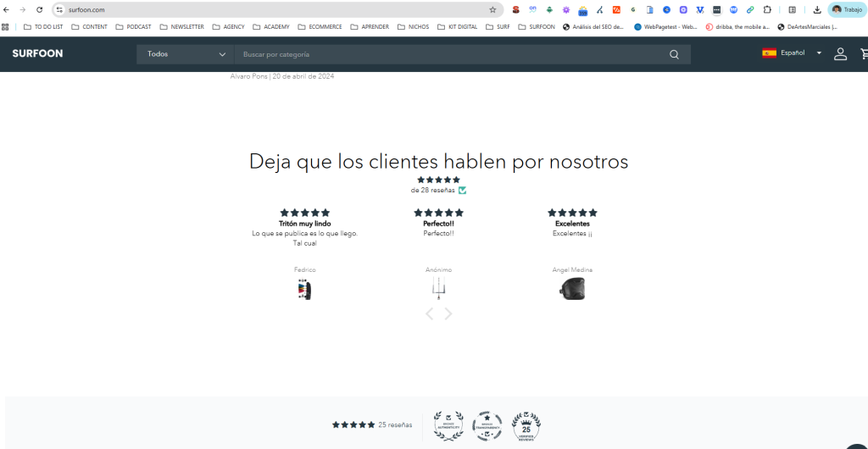868x449 pixels.
Task: Expand the Todos category dropdown
Action: tap(186, 54)
